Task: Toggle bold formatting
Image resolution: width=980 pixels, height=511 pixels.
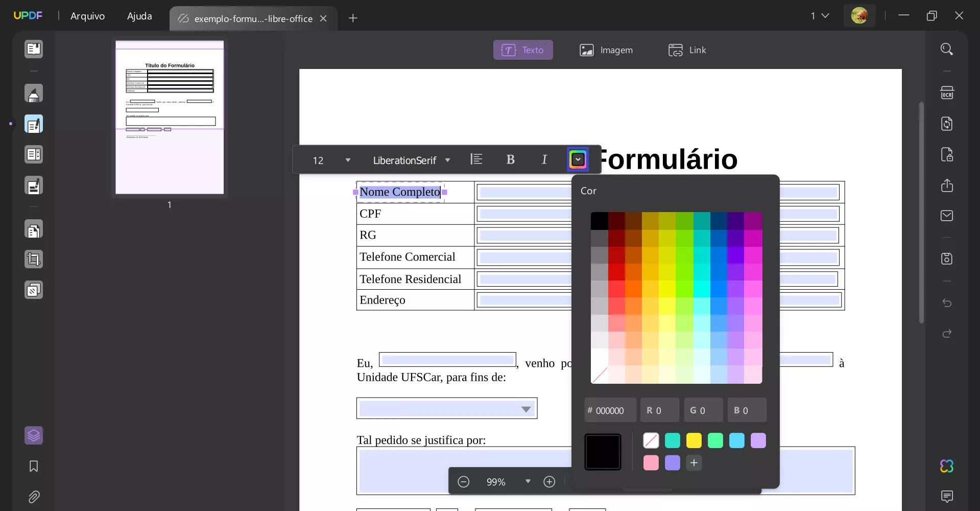Action: pos(510,159)
